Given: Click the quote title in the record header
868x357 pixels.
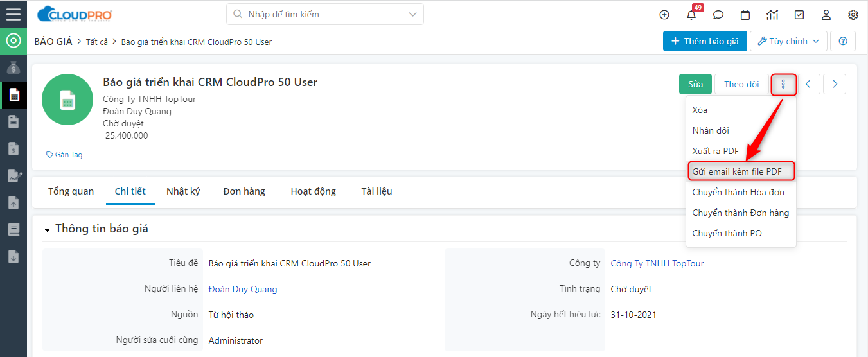Looking at the screenshot, I should pyautogui.click(x=210, y=82).
